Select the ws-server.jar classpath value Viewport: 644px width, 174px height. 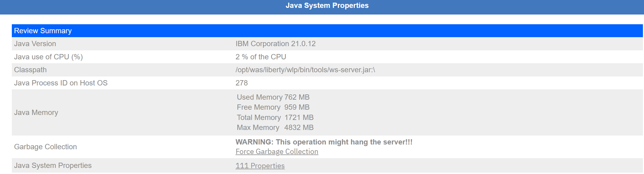pos(305,70)
